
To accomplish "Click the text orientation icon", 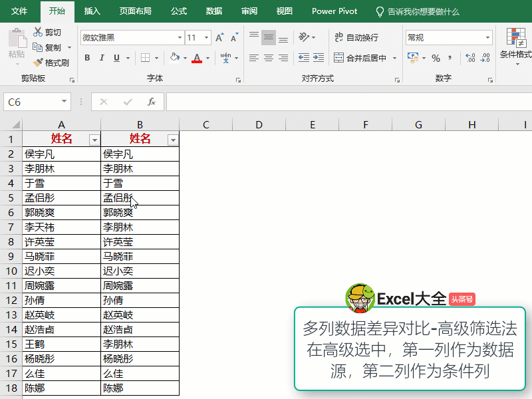I will [304, 37].
